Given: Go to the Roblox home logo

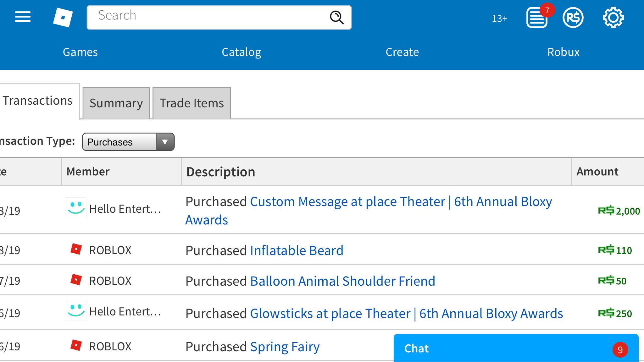Looking at the screenshot, I should tap(63, 18).
